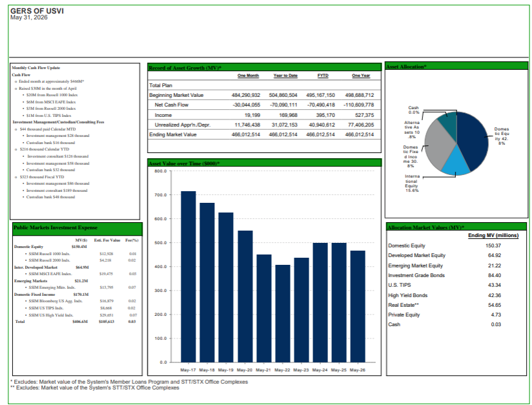Image resolution: width=532 pixels, height=405 pixels.
Task: Click the One Month column header
Action: click(x=248, y=76)
